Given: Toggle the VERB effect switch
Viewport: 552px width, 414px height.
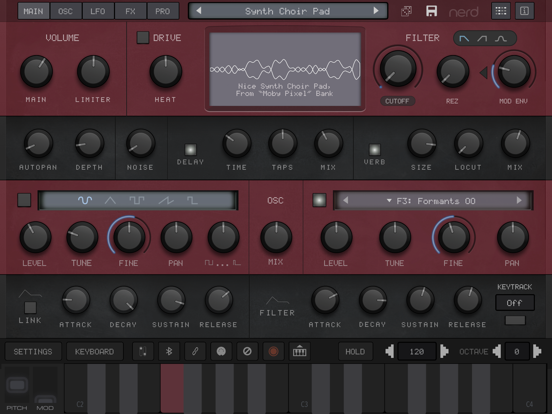Looking at the screenshot, I should 375,150.
